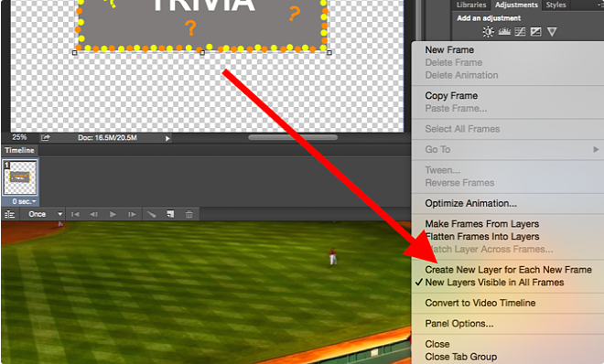This screenshot has width=604, height=364.
Task: Play the frame animation
Action: tap(113, 214)
